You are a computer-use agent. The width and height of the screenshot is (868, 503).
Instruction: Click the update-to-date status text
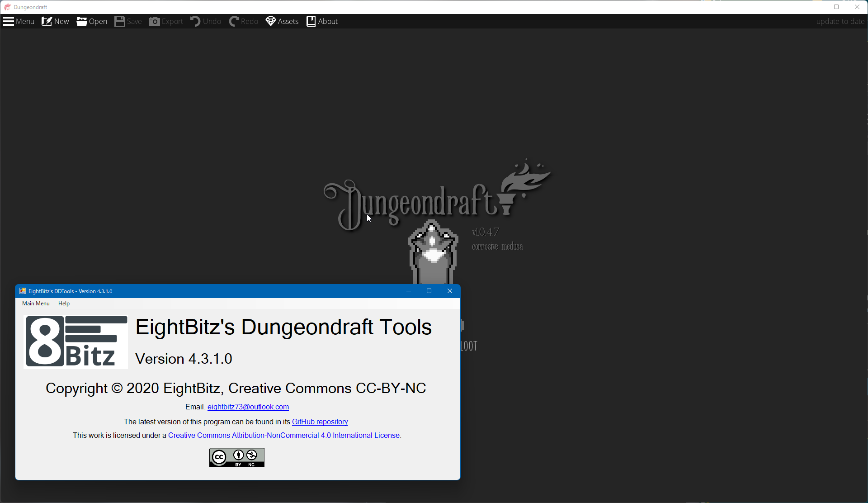[x=840, y=21]
